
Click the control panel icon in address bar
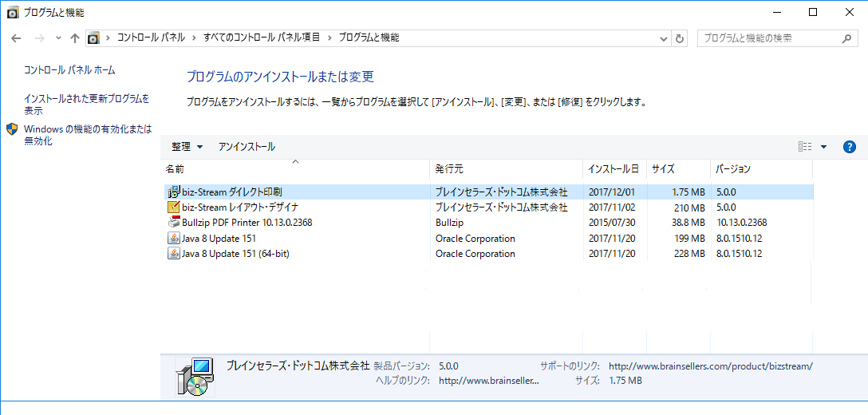[93, 38]
